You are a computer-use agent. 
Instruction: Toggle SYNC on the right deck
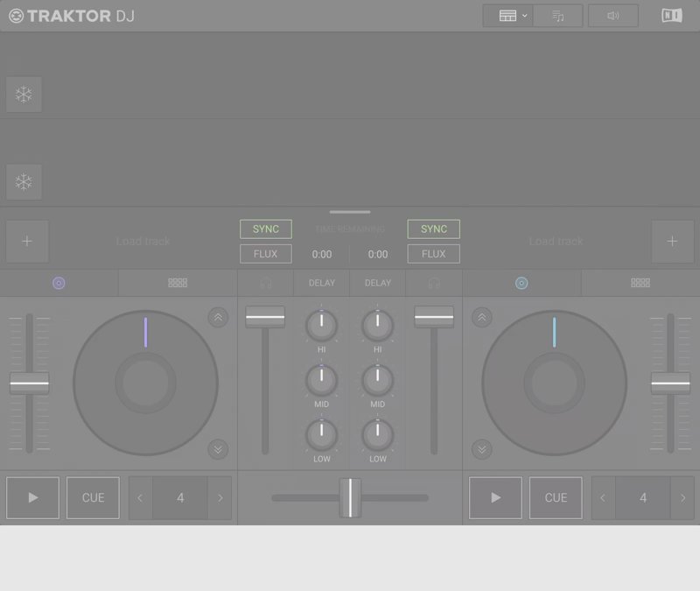434,229
